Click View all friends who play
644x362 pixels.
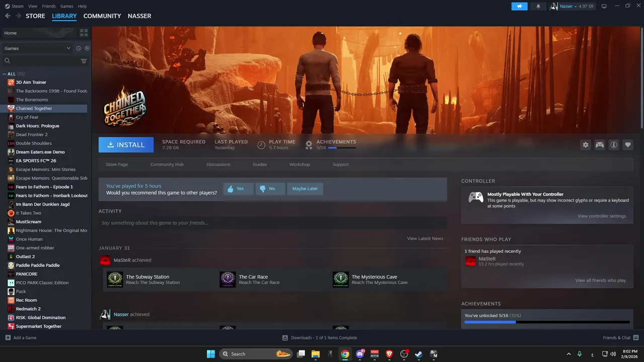[x=601, y=281]
